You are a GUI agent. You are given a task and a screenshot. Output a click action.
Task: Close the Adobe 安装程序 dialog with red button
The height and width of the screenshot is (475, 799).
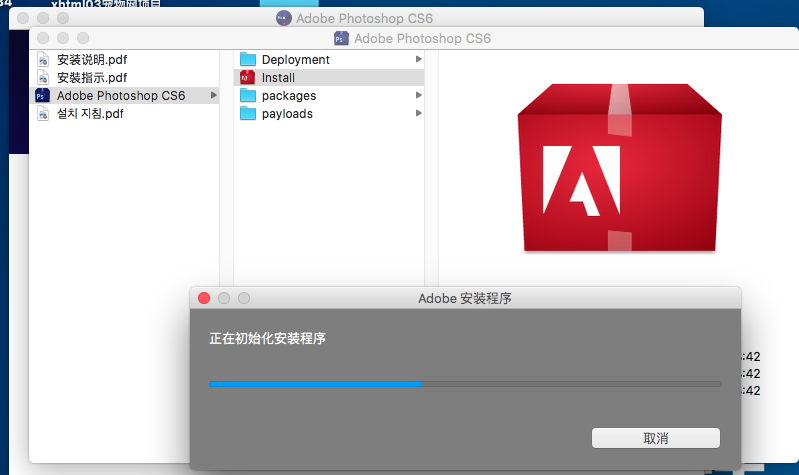204,298
